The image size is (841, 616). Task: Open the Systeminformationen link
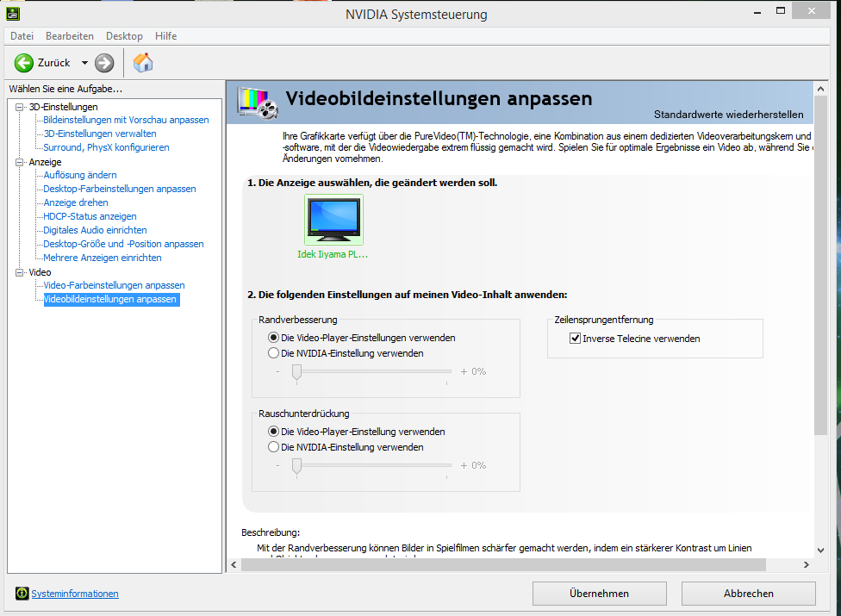point(75,594)
